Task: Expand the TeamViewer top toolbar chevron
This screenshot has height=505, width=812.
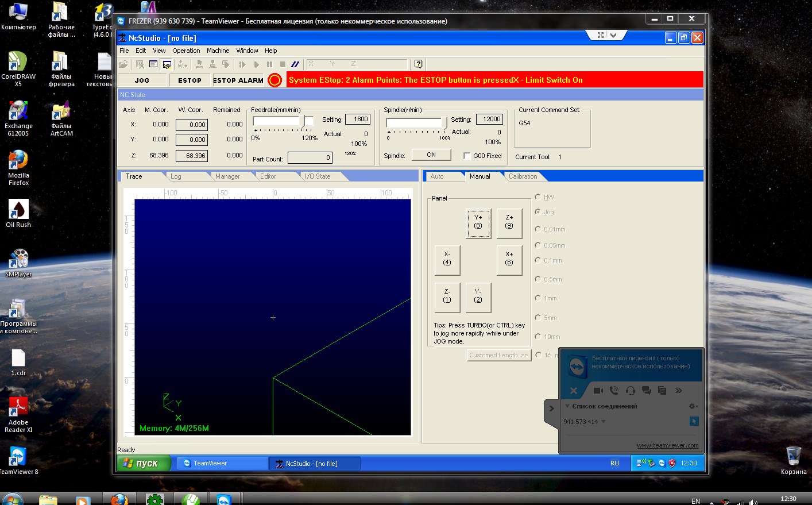Action: 613,35
